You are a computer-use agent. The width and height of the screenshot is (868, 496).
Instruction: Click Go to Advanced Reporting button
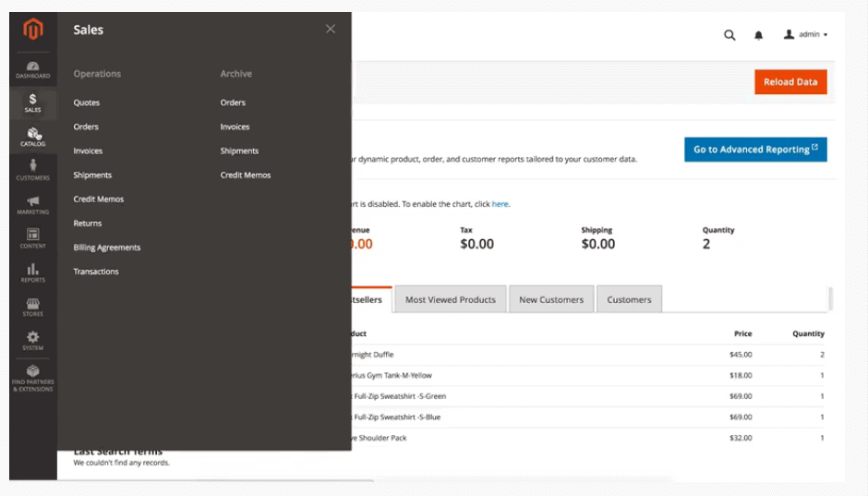coord(755,150)
